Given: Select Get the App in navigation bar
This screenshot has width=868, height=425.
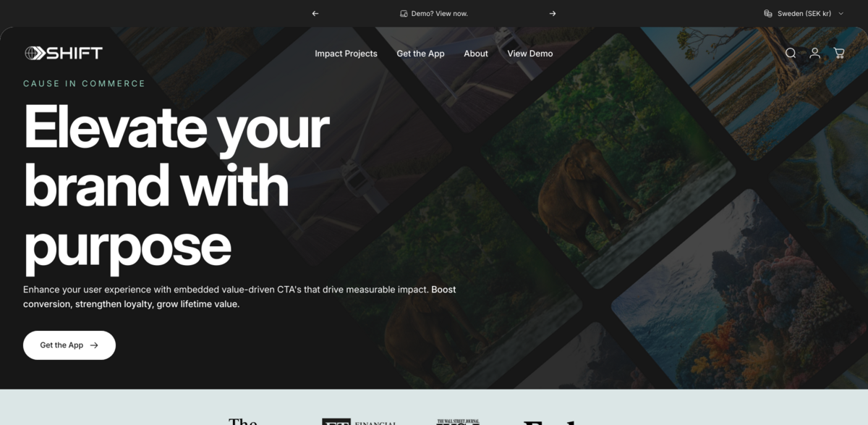Looking at the screenshot, I should click(x=420, y=54).
